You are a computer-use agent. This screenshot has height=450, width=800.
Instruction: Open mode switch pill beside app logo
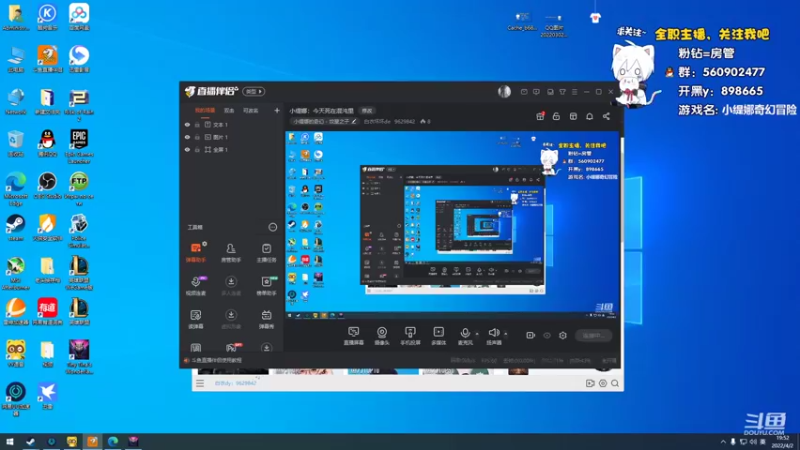pyautogui.click(x=254, y=91)
